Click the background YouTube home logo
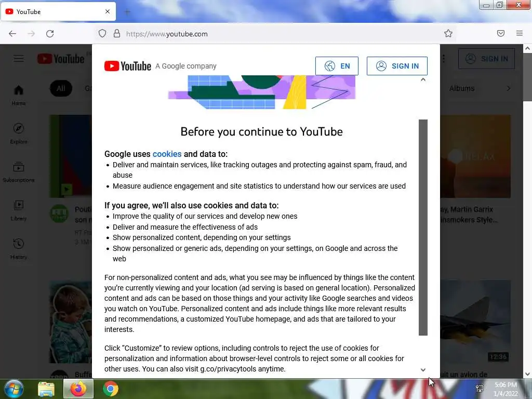 pos(61,59)
